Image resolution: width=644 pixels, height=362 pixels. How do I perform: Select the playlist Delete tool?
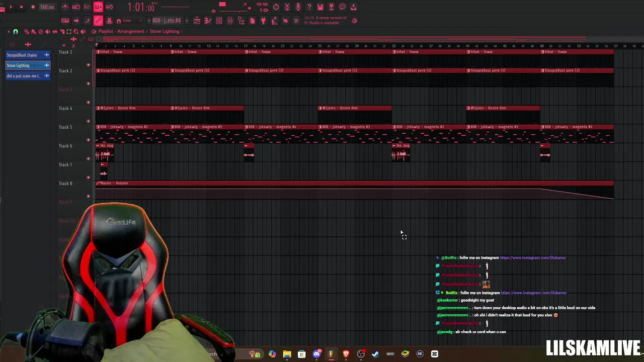point(41,31)
